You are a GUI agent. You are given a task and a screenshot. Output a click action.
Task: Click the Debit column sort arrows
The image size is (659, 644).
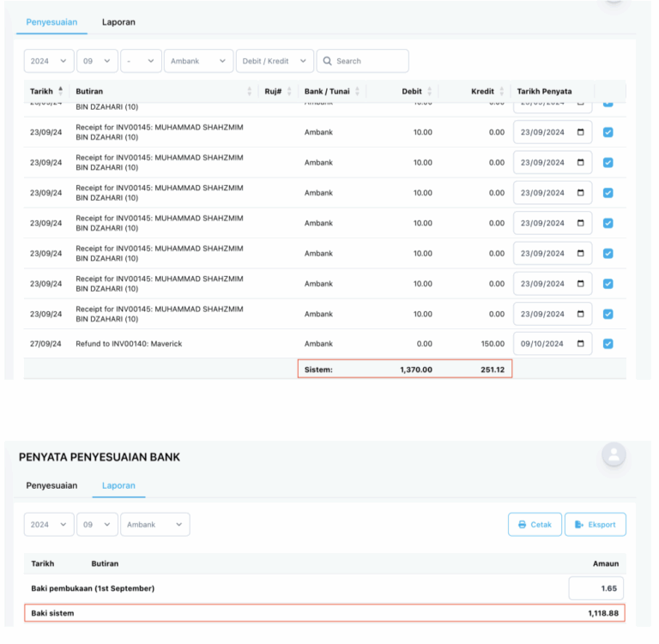[x=430, y=91]
